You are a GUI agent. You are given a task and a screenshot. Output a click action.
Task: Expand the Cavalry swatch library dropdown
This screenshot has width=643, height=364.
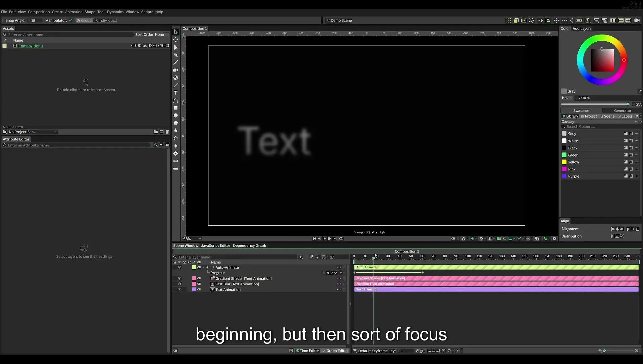click(599, 122)
